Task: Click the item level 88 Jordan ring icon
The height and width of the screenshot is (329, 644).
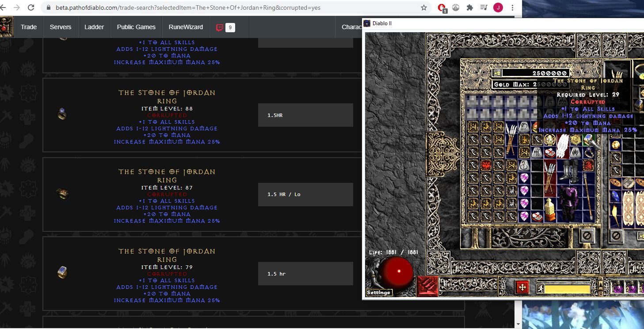Action: 62,115
